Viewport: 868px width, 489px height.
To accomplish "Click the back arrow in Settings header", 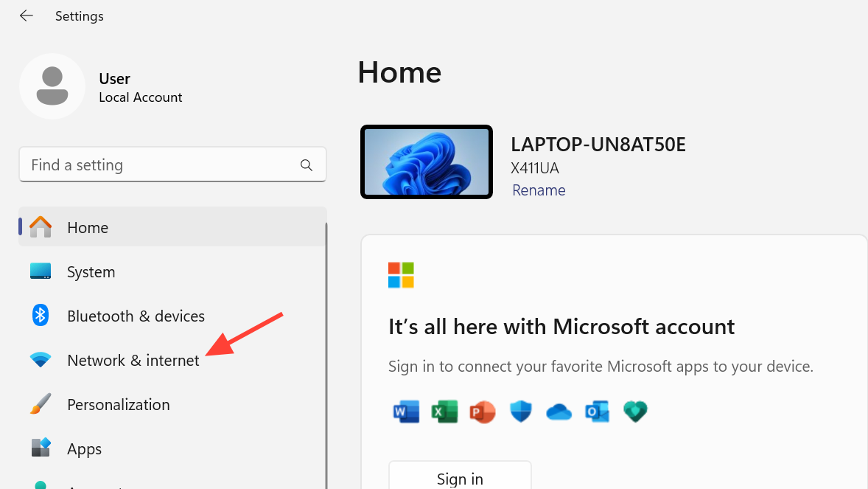I will [27, 15].
